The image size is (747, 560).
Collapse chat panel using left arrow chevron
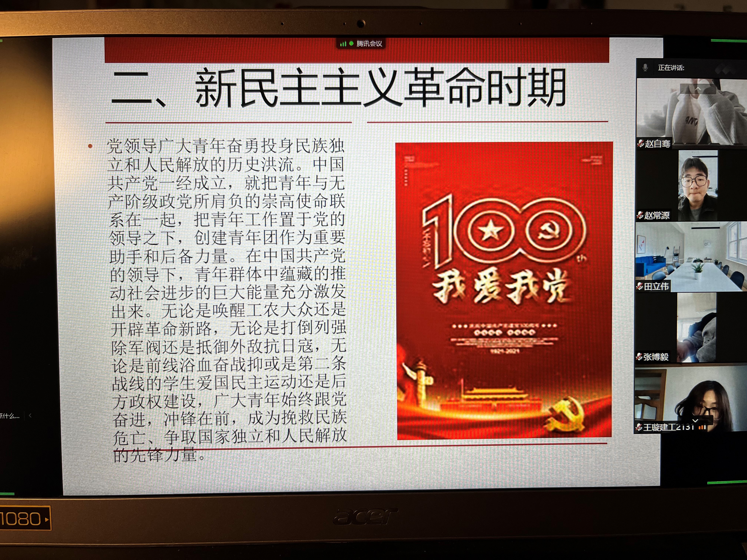(30, 416)
